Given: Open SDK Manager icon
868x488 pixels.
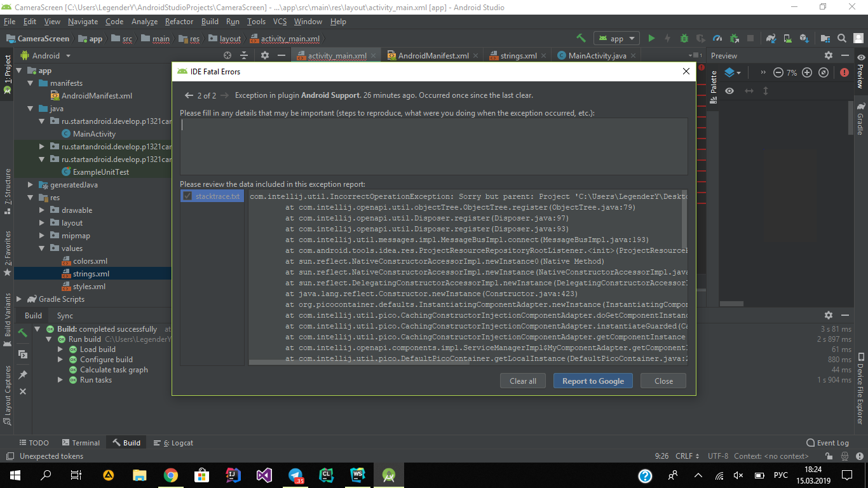Looking at the screenshot, I should click(804, 38).
